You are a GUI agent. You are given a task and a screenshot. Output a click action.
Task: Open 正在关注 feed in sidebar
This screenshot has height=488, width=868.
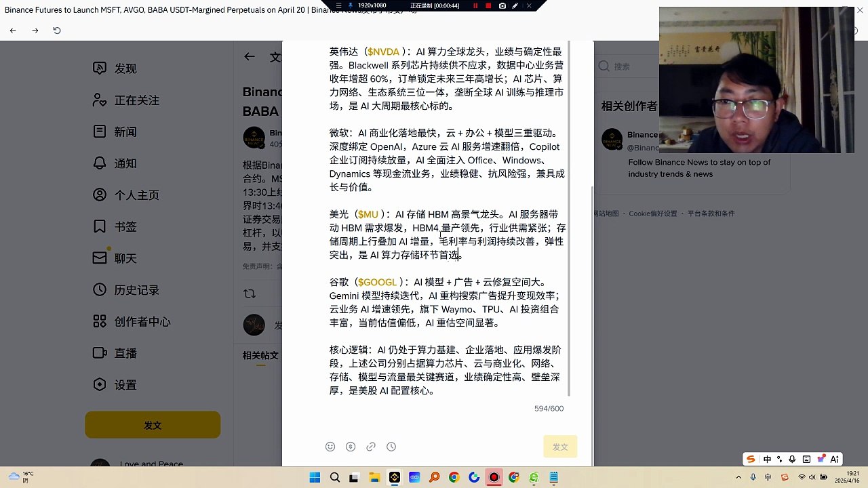coord(126,100)
